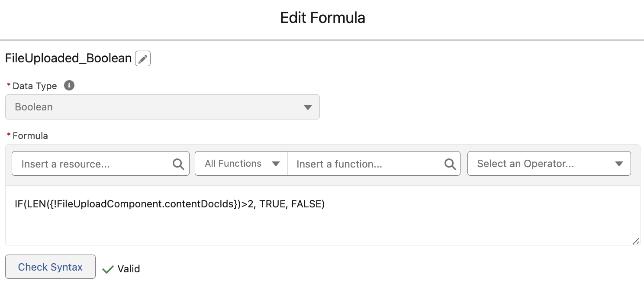Click the Check Syntax button
Screen dimensions: 644x284
coord(50,267)
